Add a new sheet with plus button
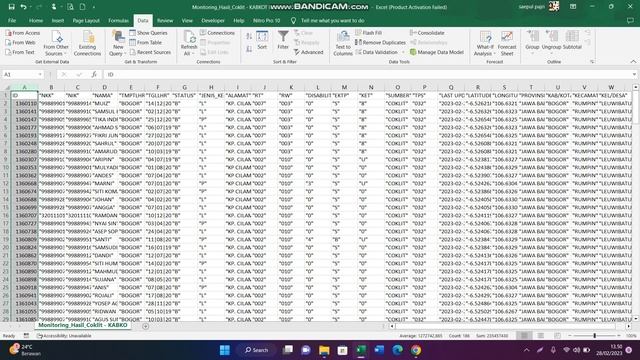This screenshot has width=640, height=360. coord(145,326)
